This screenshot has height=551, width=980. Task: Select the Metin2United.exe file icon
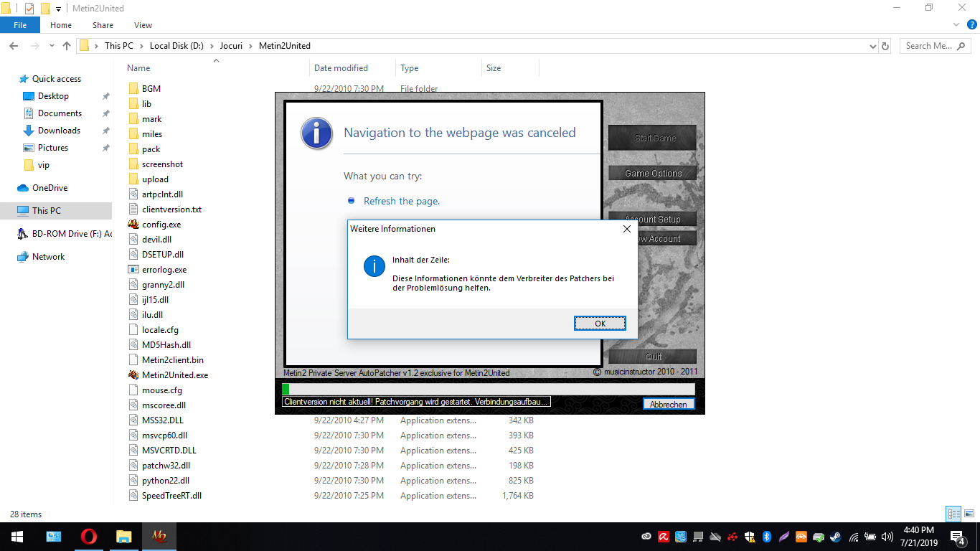133,375
